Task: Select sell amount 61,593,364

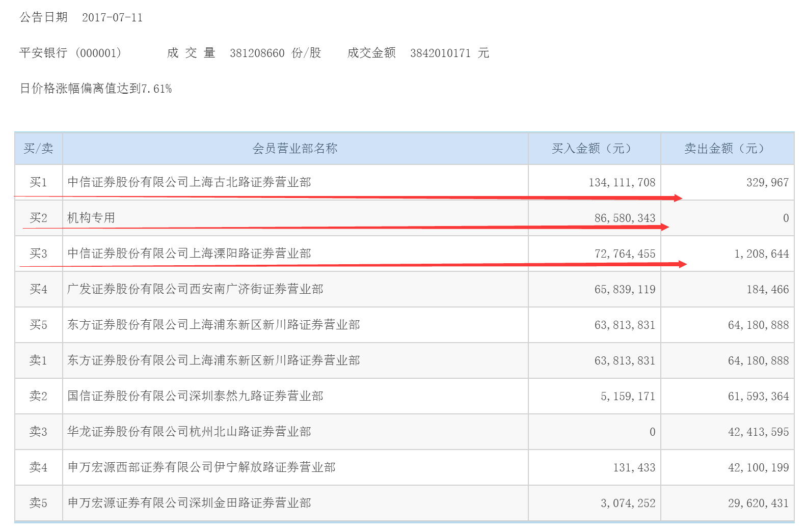Action: pos(758,396)
